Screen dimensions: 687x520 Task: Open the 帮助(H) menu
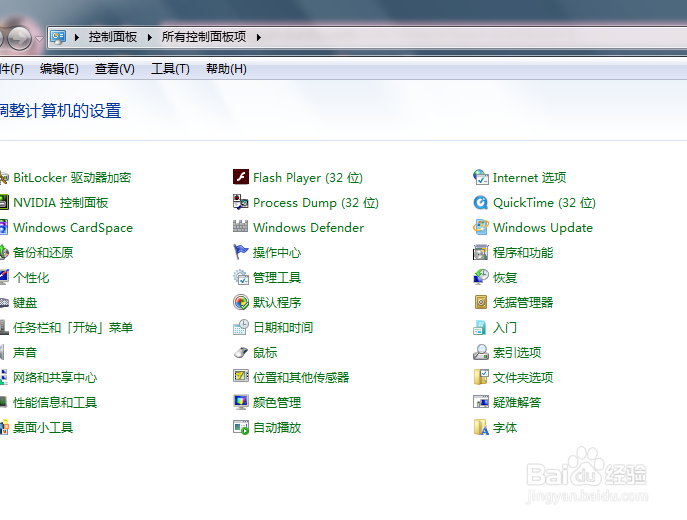[x=226, y=69]
